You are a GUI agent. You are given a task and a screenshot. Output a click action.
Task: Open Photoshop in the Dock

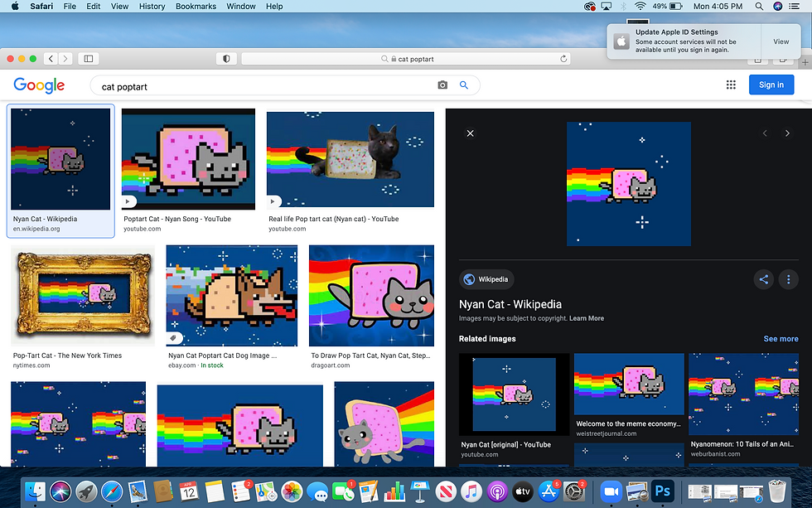[662, 491]
